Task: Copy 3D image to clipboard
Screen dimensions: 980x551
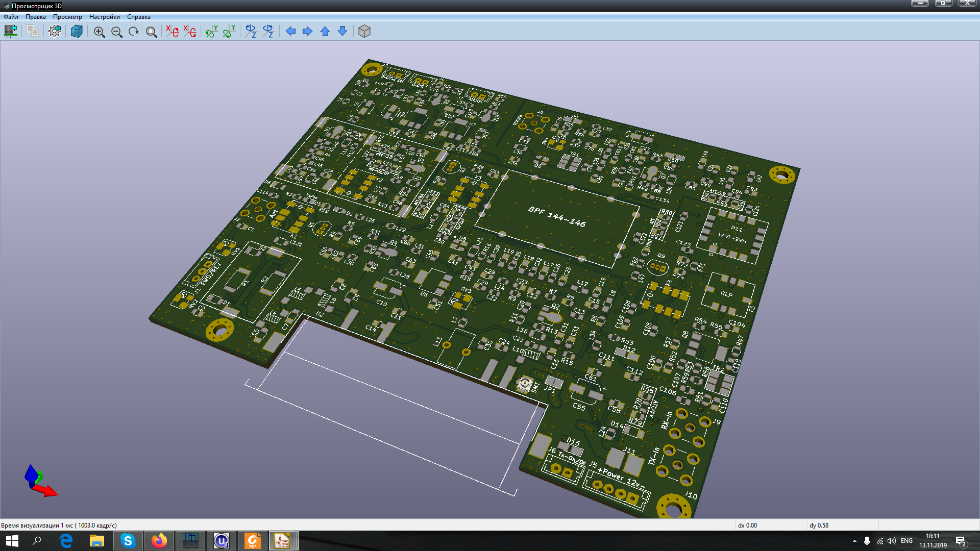Action: click(33, 31)
